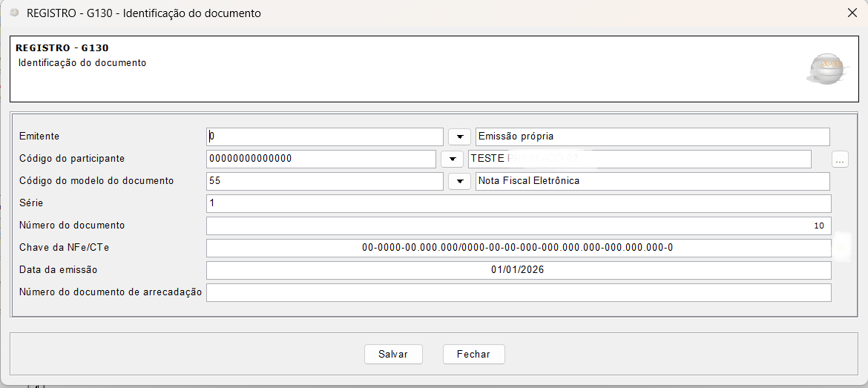Image resolution: width=868 pixels, height=388 pixels.
Task: Click the Nota Fiscal Eletrônica description field
Action: 653,181
